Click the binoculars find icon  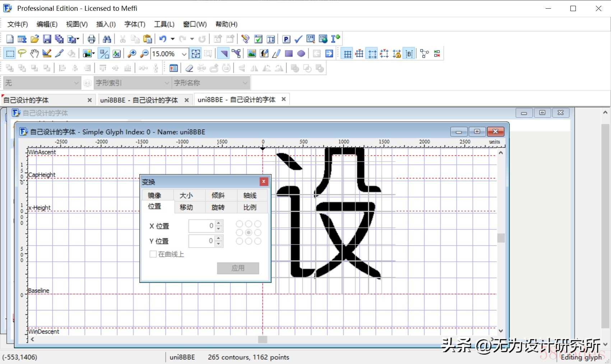[x=107, y=39]
